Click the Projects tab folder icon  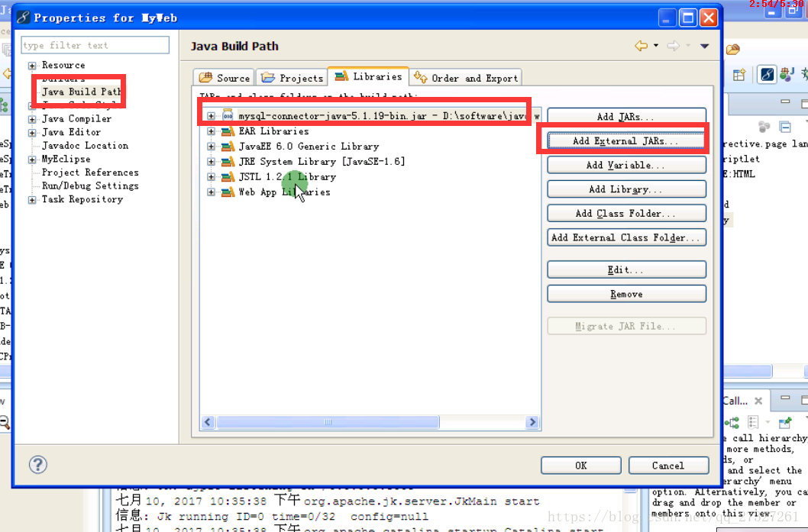click(268, 77)
